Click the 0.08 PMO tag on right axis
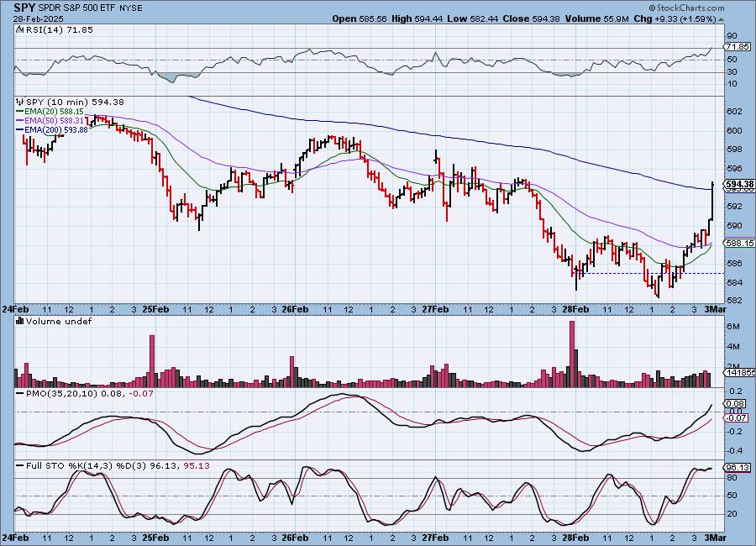Image resolution: width=756 pixels, height=546 pixels. (736, 404)
